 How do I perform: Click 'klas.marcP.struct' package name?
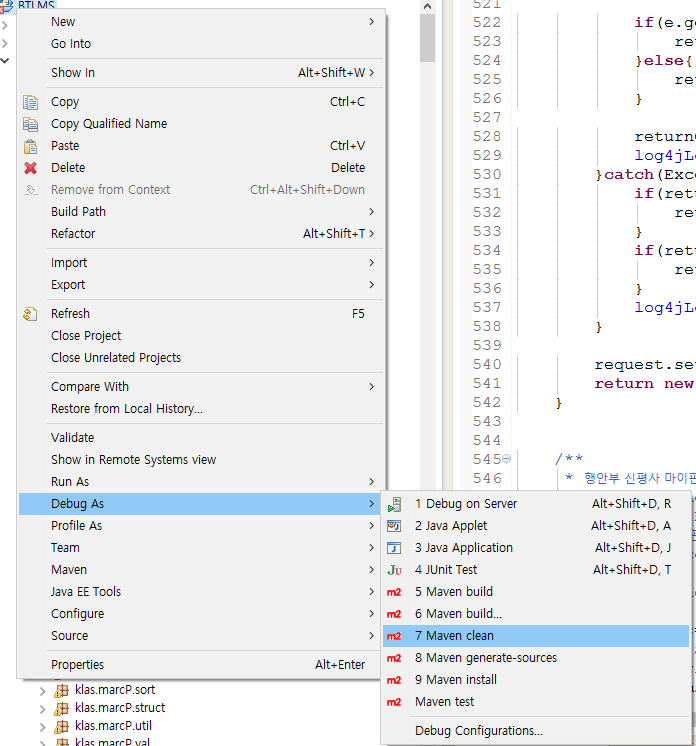120,708
